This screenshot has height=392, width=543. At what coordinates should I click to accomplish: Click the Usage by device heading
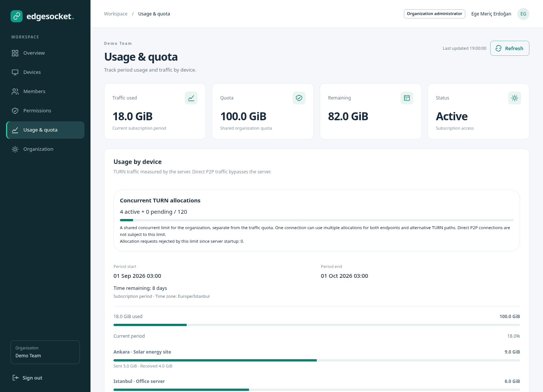click(x=138, y=162)
